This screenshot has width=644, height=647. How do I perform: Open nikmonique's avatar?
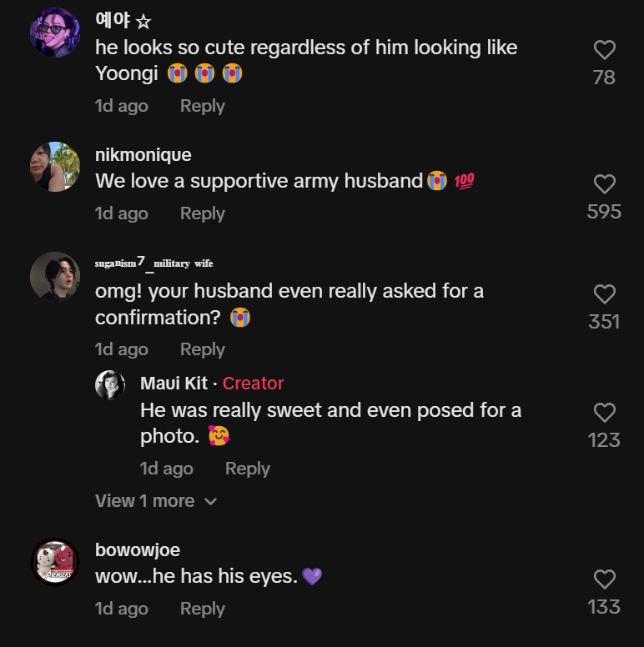pyautogui.click(x=55, y=167)
